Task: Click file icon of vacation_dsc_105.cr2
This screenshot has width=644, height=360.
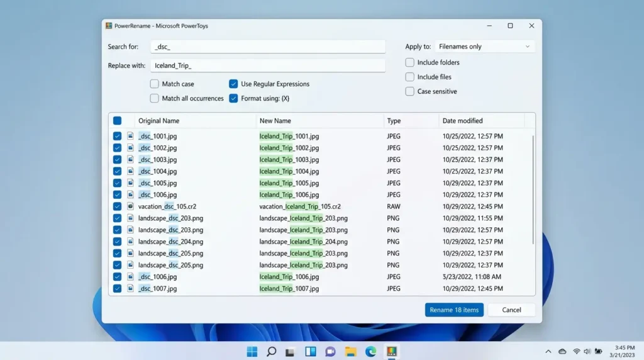Action: 130,206
